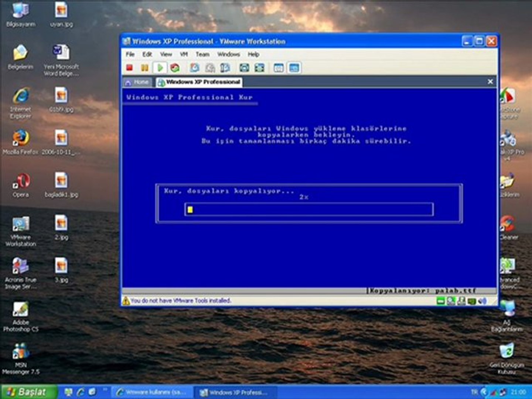Open the Help menu in VMware
The width and height of the screenshot is (532, 399).
pyautogui.click(x=253, y=54)
